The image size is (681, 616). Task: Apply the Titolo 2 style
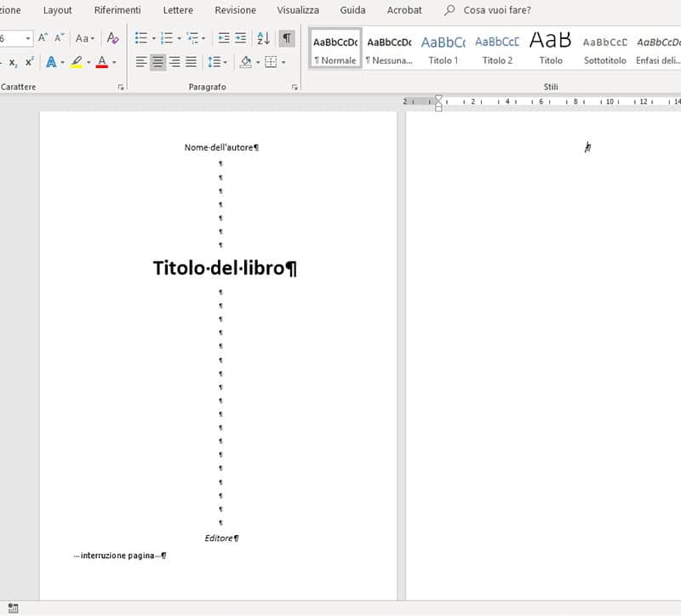tap(497, 48)
